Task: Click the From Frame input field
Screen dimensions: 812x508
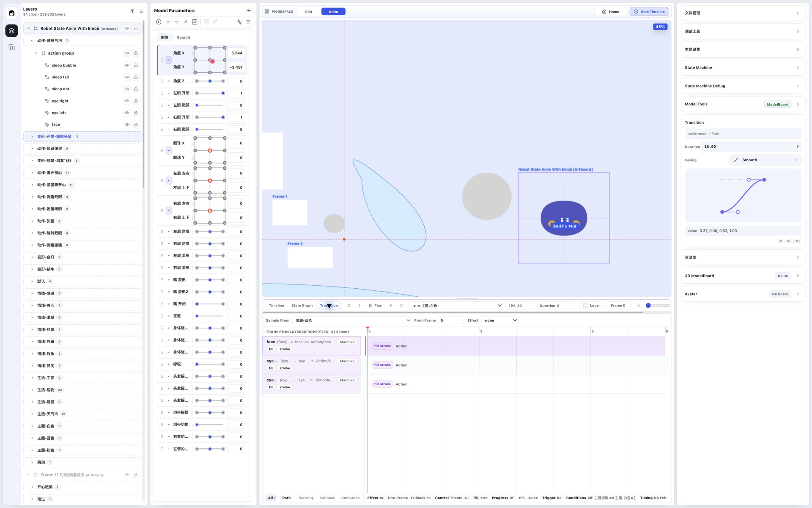Action: tap(450, 320)
